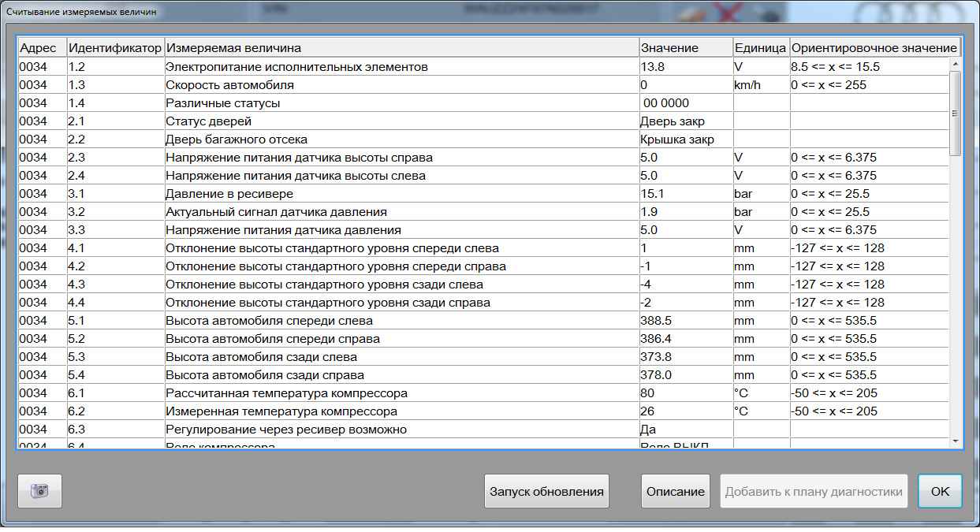Screen dimensions: 980x532
Task: Click the Измеряемая величина column header
Action: pos(401,47)
